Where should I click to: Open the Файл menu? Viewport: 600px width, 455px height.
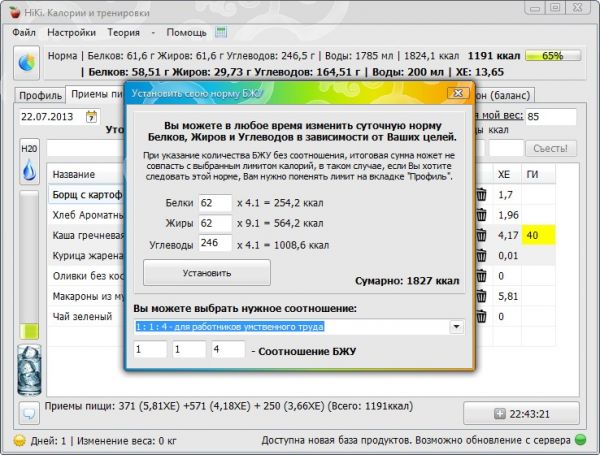pos(25,32)
